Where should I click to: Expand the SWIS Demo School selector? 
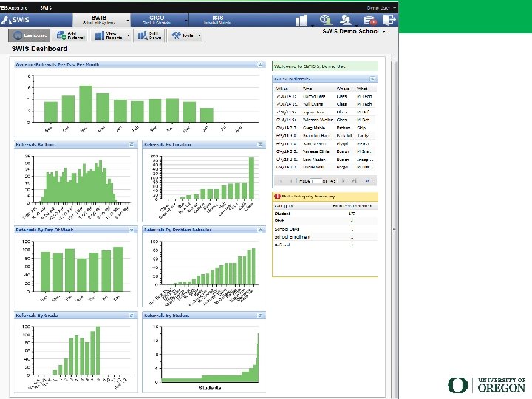coord(384,31)
